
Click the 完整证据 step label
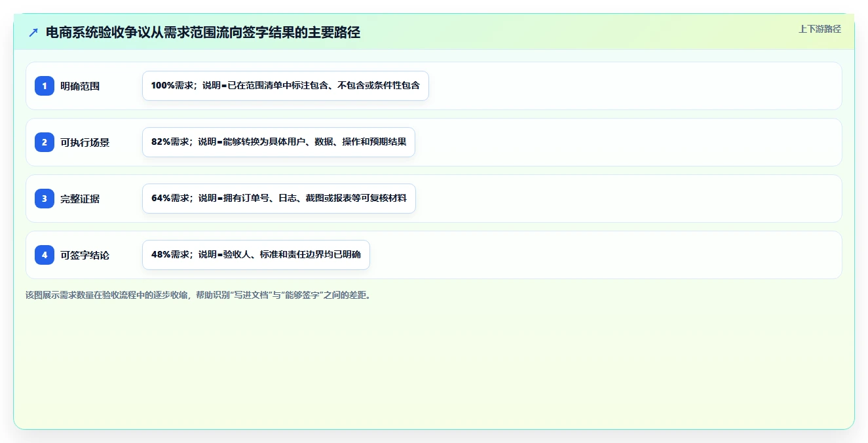(80, 199)
